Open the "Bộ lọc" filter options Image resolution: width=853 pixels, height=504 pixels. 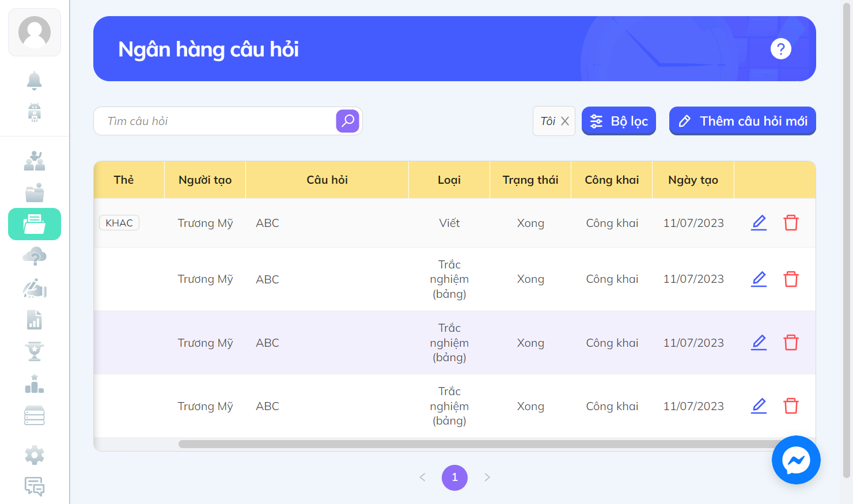619,121
